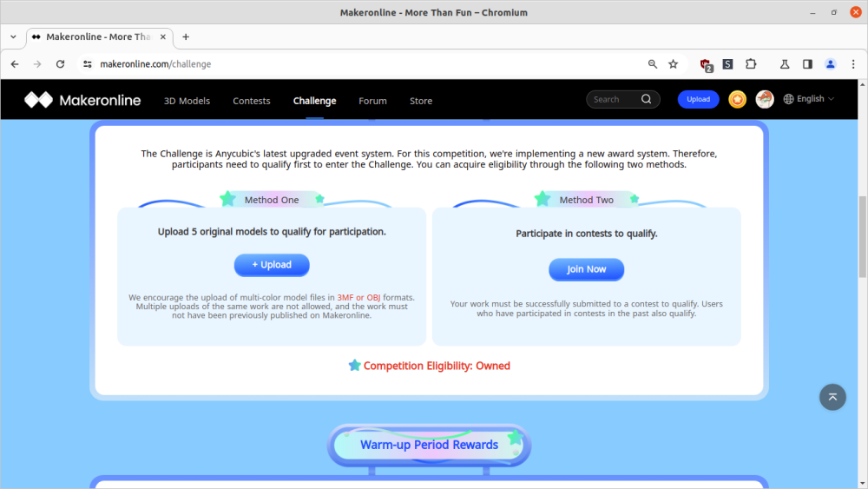Open site information icon in address bar

click(88, 64)
